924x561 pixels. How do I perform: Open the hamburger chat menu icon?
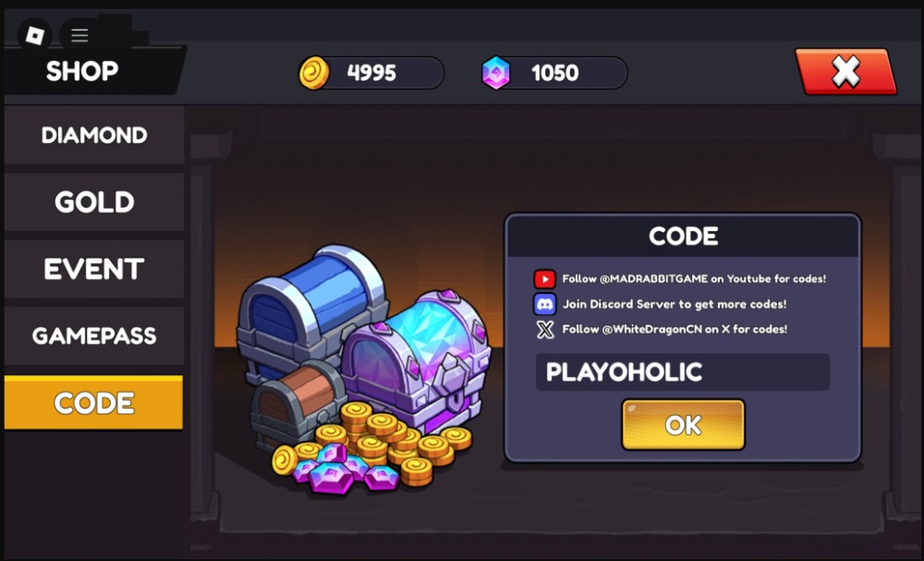79,35
